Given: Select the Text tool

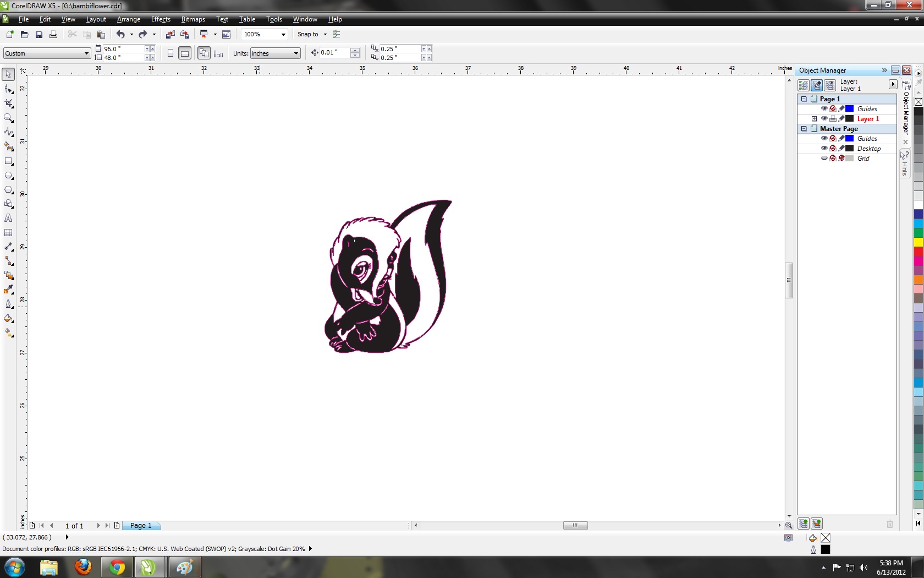Looking at the screenshot, I should [8, 219].
